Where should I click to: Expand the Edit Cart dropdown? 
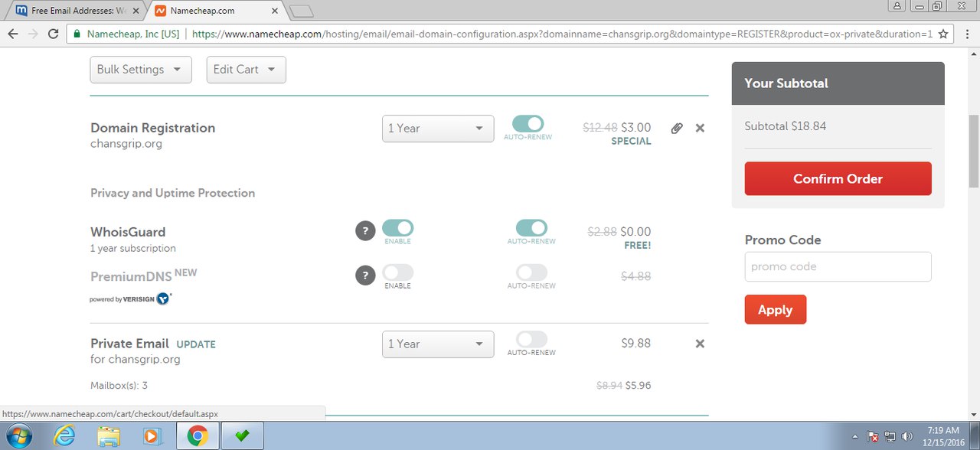[x=247, y=70]
